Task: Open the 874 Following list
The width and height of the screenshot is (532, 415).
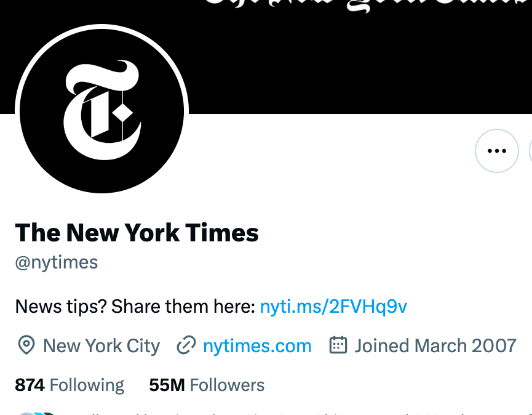Action: pos(69,385)
